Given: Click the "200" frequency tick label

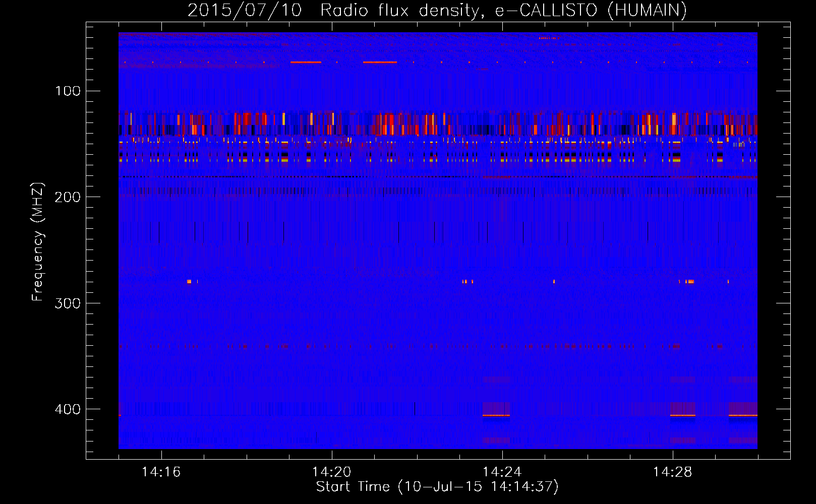Looking at the screenshot, I should pyautogui.click(x=68, y=197).
